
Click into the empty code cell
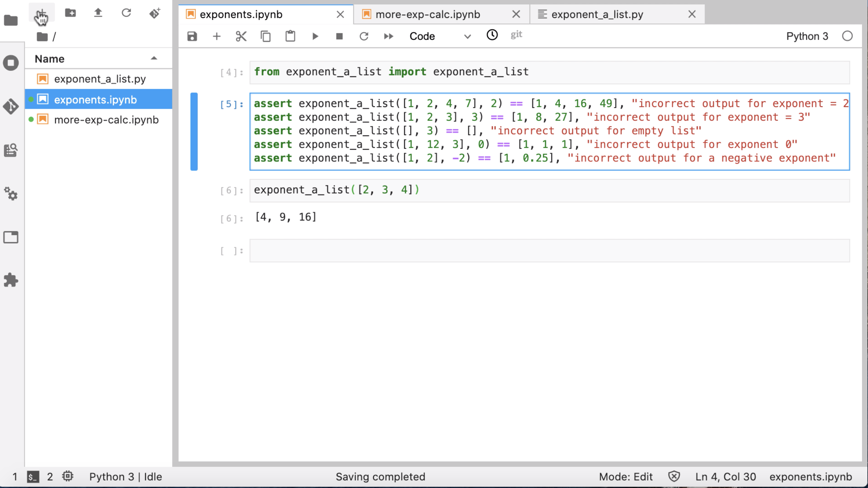pyautogui.click(x=549, y=251)
